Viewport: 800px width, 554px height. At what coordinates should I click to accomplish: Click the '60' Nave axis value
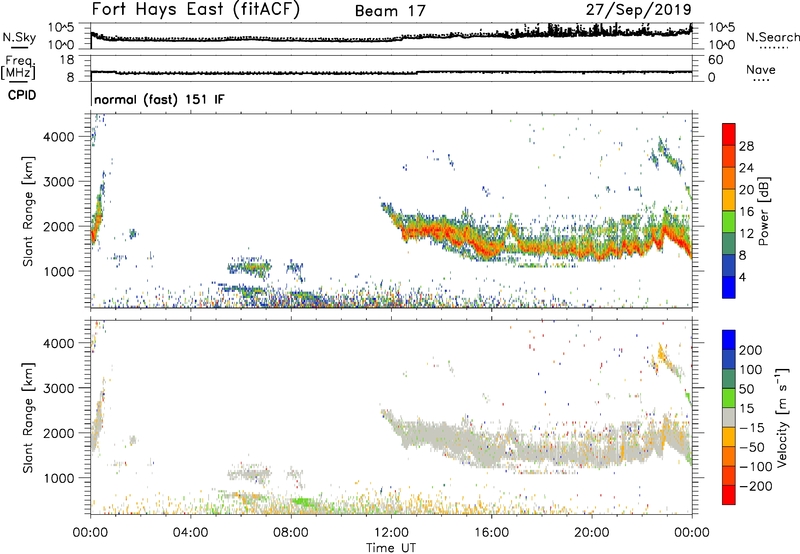715,60
